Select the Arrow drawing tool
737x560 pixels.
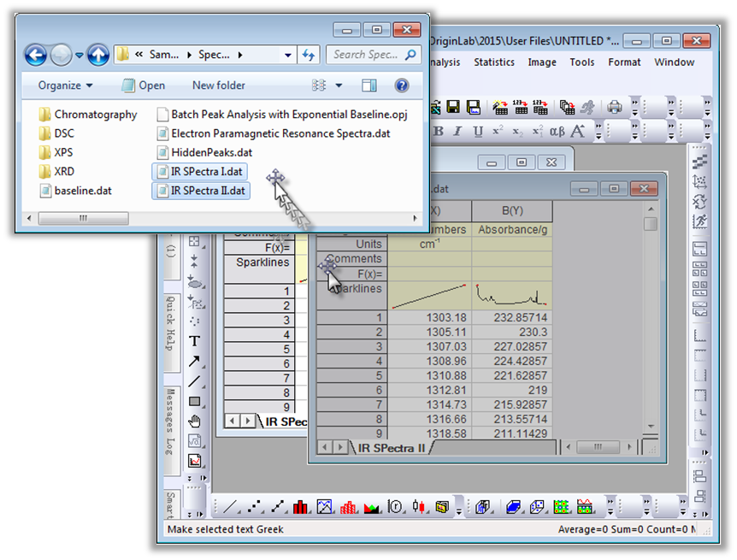[x=194, y=361]
